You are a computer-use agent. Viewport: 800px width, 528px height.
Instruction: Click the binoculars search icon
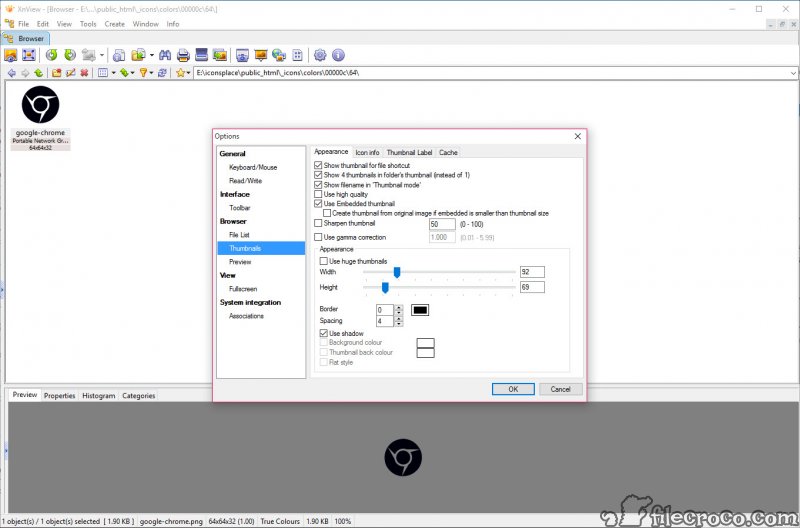165,55
